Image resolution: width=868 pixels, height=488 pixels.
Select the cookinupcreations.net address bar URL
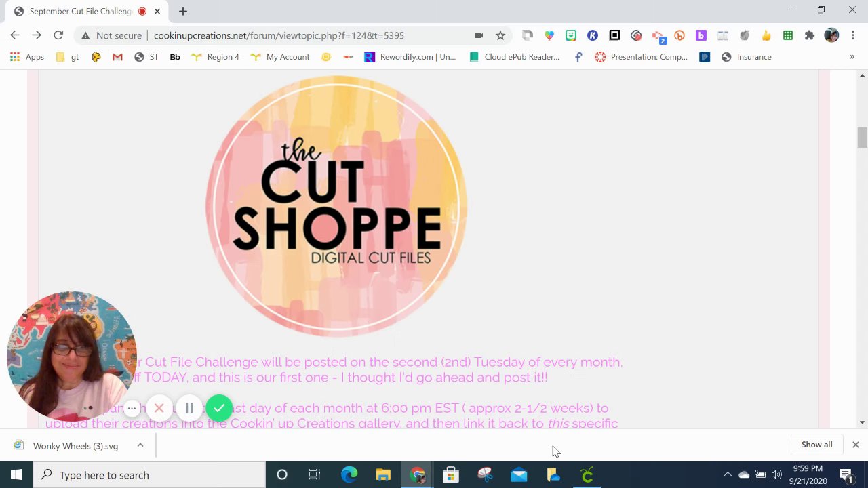click(x=279, y=35)
